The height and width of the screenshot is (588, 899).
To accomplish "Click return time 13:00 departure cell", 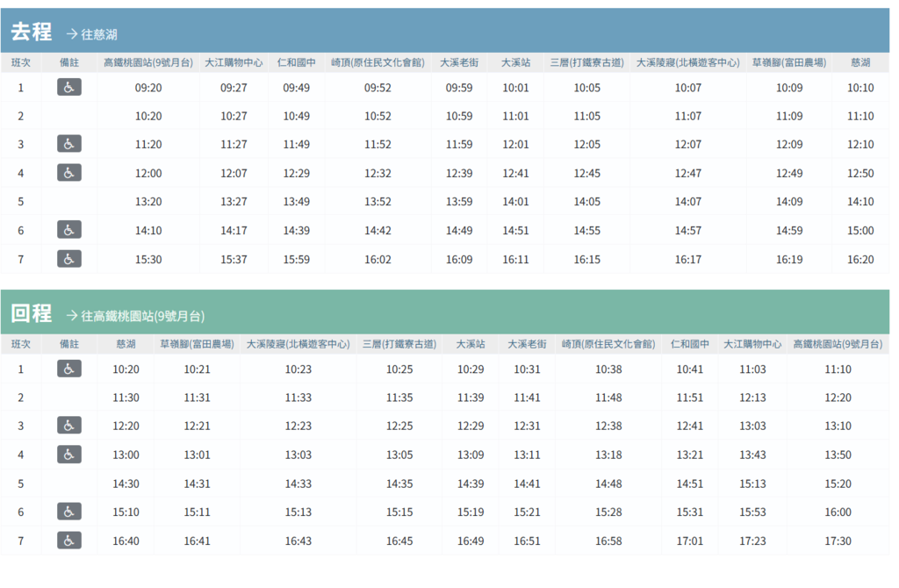I will click(126, 455).
